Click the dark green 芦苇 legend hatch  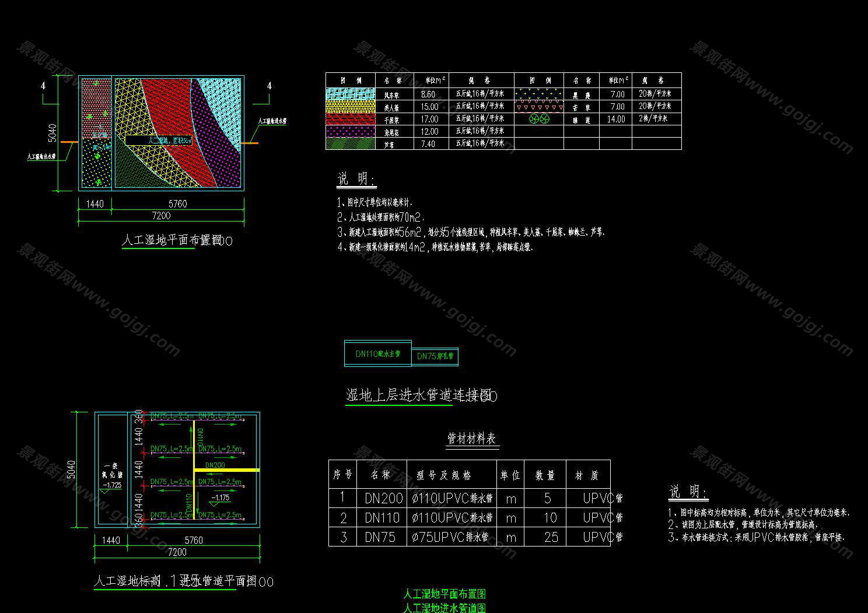click(350, 143)
